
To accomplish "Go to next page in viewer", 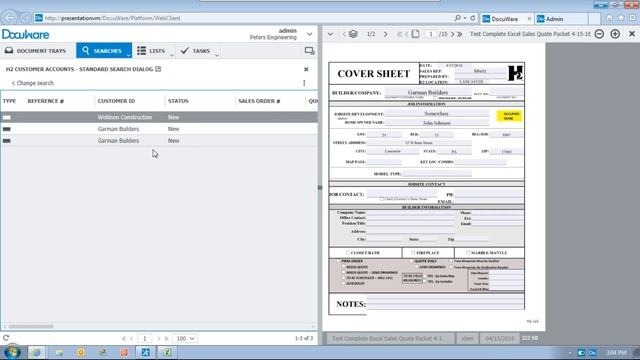I will click(452, 34).
